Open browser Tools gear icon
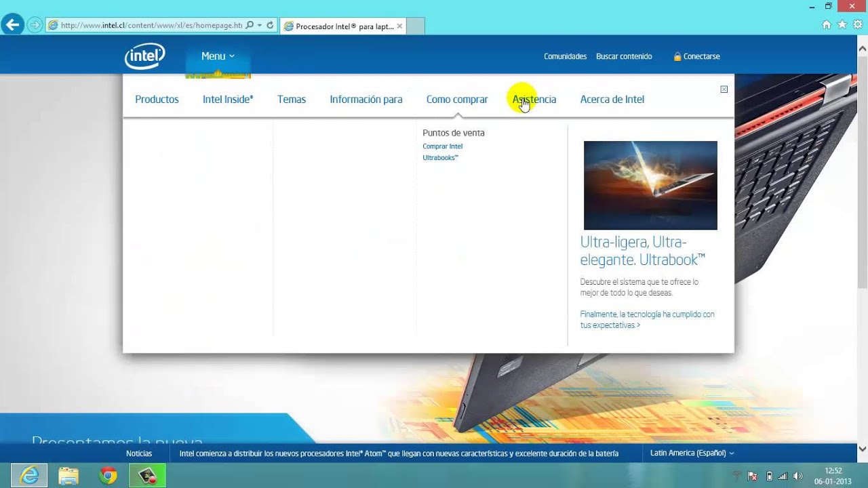Screen dimensions: 868x488 pos(857,24)
